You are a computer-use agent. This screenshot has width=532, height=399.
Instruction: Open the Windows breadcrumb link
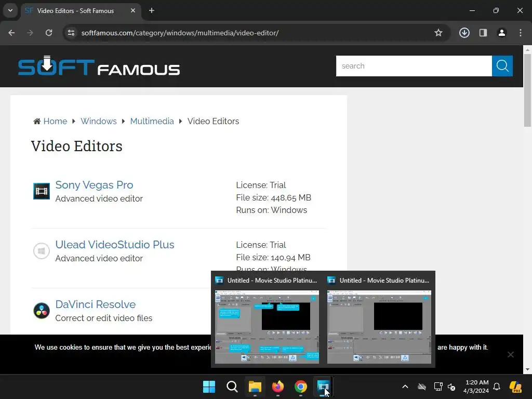(x=98, y=121)
